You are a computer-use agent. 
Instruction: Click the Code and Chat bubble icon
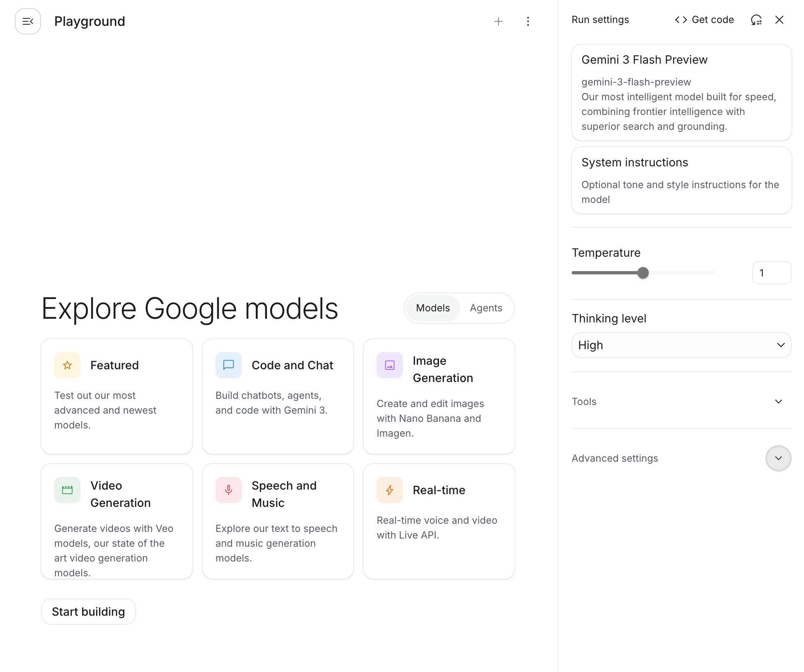pyautogui.click(x=229, y=365)
